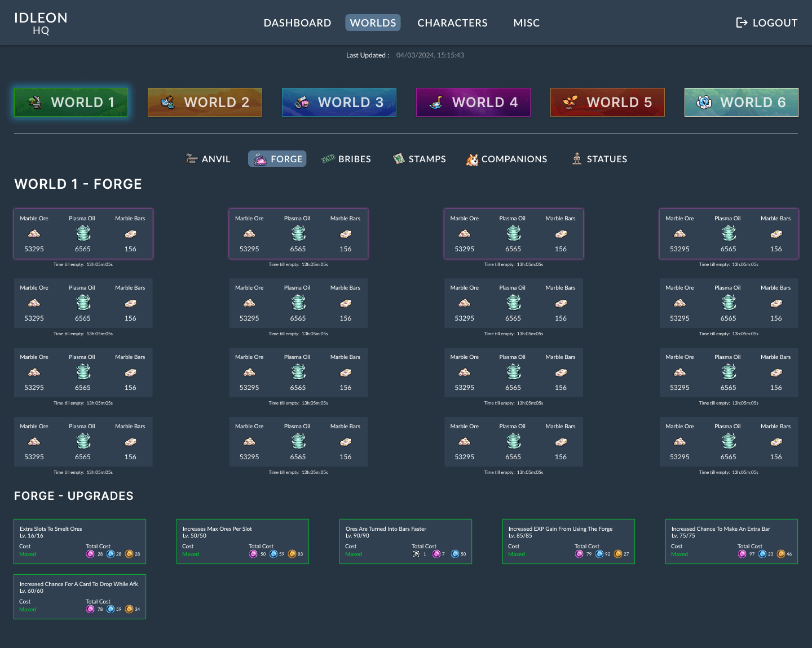Select the Extra Slots To Smelt Ores upgrade card
The image size is (812, 648).
tap(80, 542)
